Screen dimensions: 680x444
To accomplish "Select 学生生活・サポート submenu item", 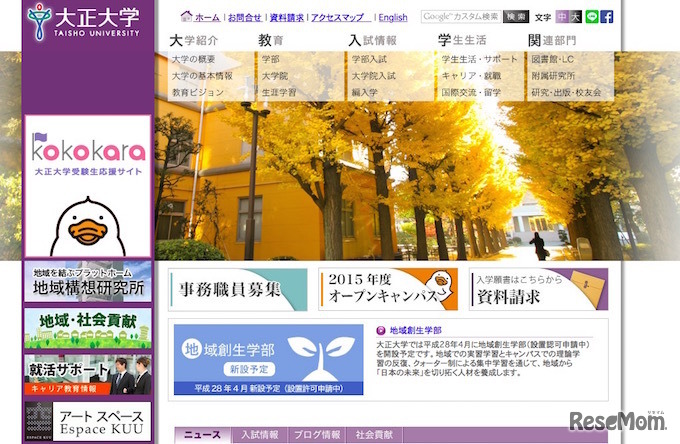I will point(480,59).
